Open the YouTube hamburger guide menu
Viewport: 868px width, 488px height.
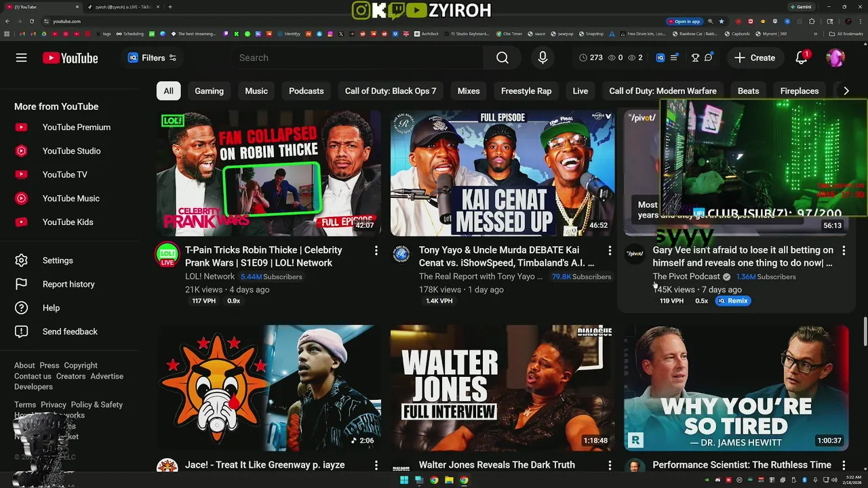21,58
